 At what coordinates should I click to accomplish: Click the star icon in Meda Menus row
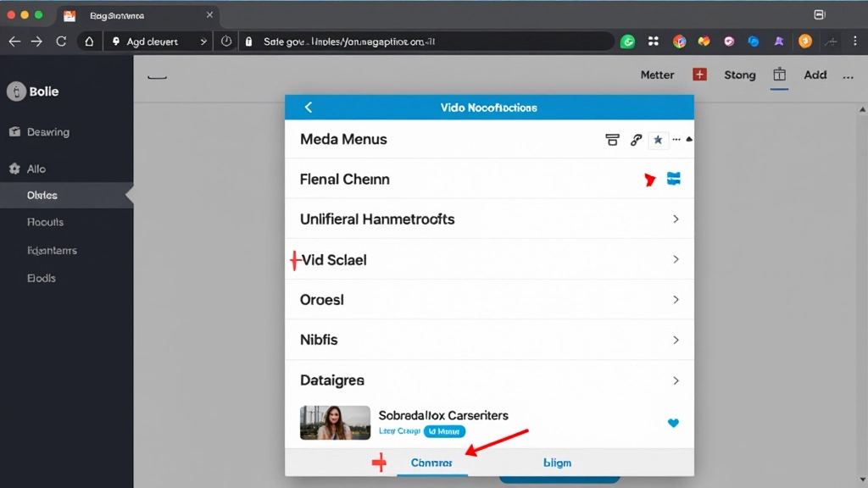659,139
